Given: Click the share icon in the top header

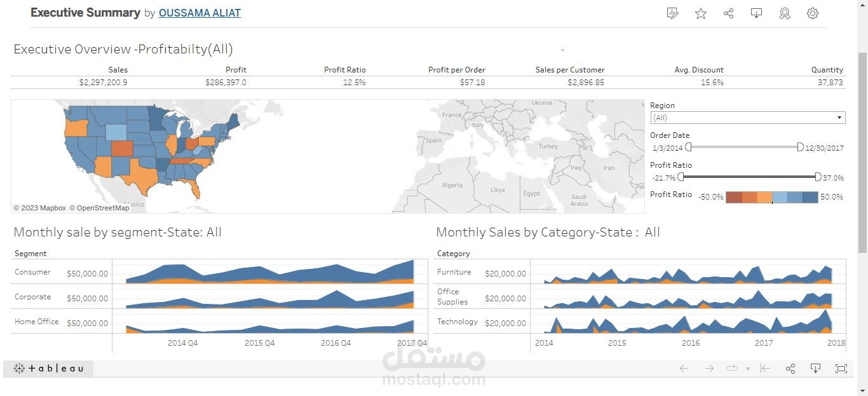Looking at the screenshot, I should 729,13.
